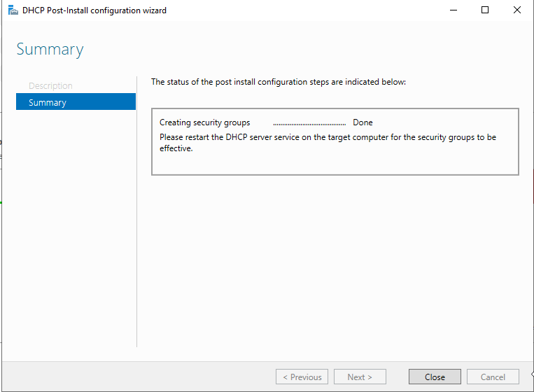Click the restart DHCP server service message
The height and width of the screenshot is (392, 534).
point(328,137)
